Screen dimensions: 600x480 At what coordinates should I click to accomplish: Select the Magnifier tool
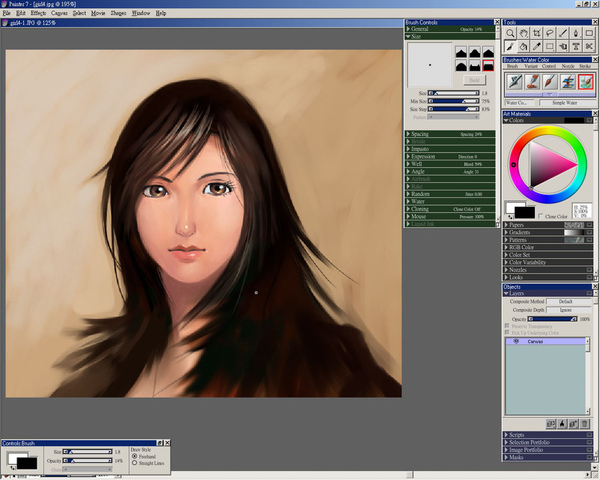click(x=510, y=33)
